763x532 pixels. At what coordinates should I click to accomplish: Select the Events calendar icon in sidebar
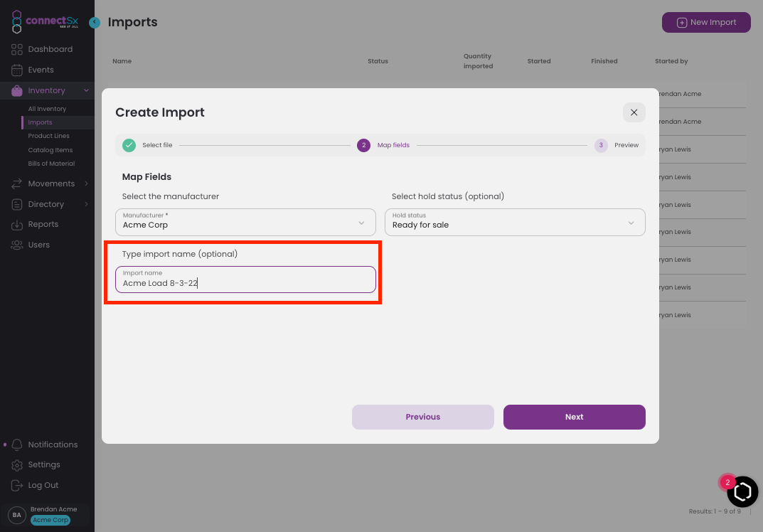17,70
